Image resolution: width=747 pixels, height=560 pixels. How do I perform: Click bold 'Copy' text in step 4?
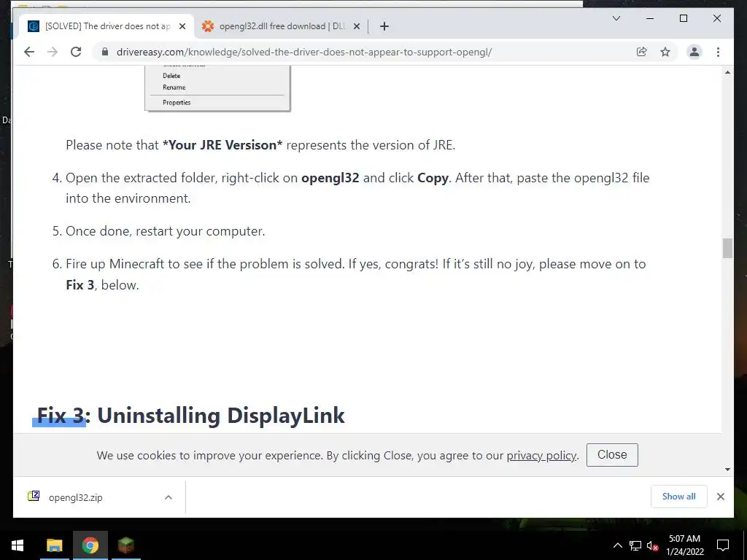click(x=433, y=178)
